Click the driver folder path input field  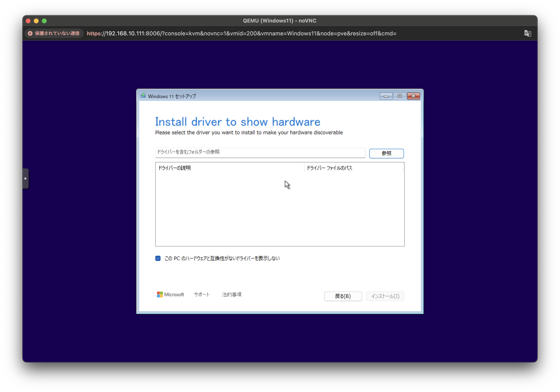click(260, 152)
